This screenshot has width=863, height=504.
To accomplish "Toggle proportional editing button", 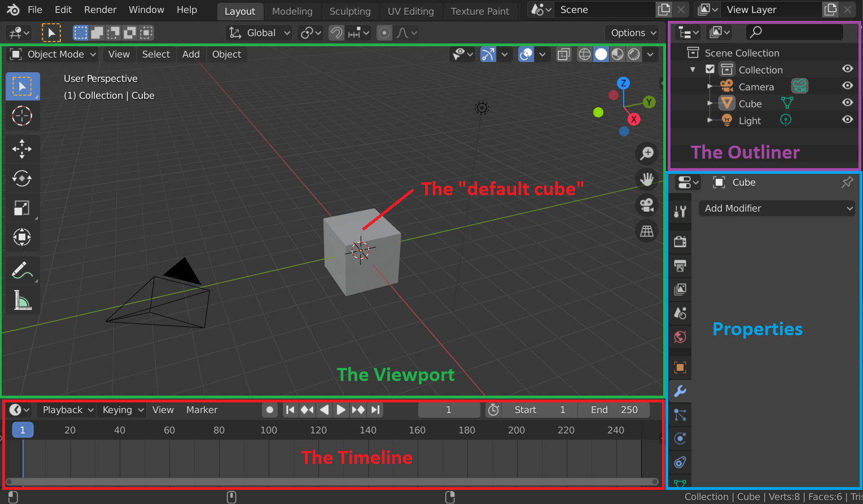I will (384, 33).
